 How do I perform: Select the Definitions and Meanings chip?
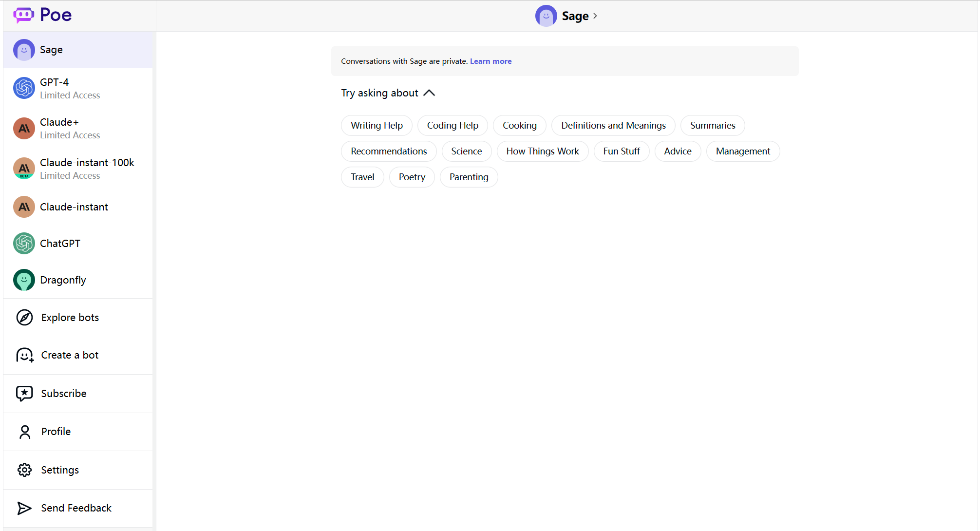[613, 126]
